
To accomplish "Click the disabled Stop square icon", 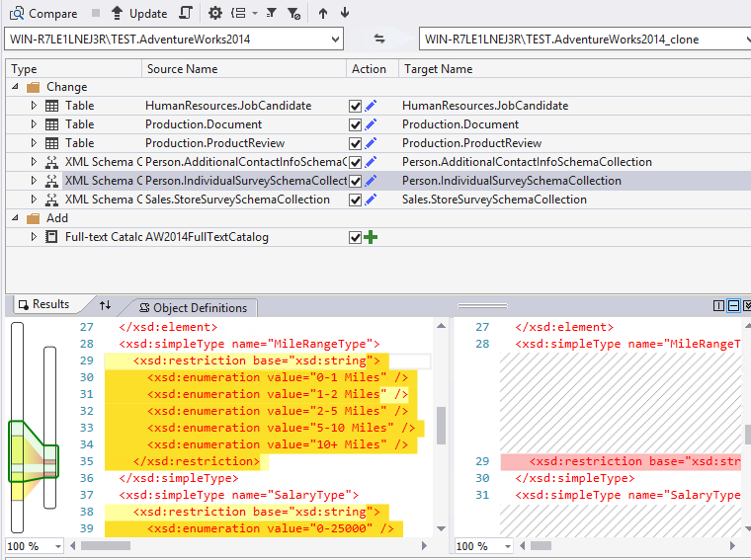I will pyautogui.click(x=96, y=13).
